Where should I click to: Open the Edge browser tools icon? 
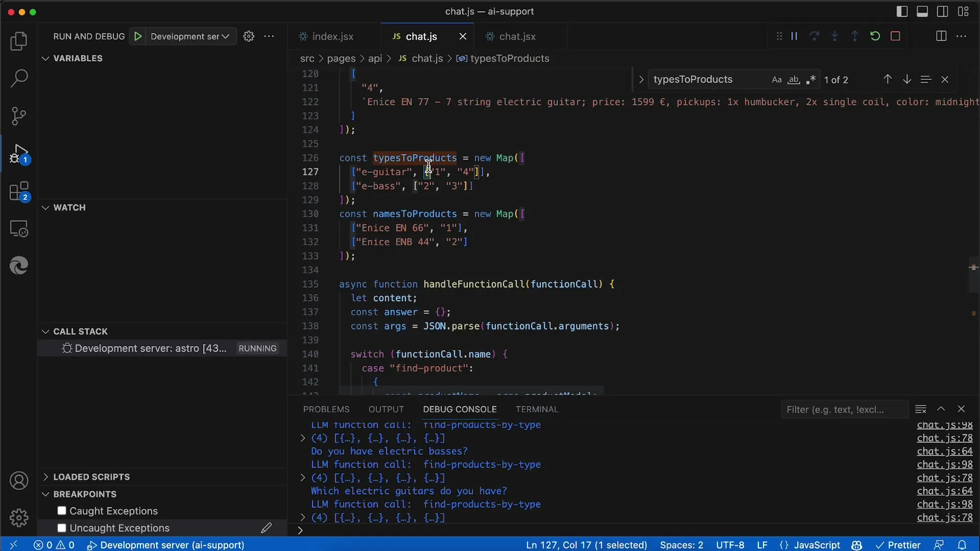pos(19,266)
